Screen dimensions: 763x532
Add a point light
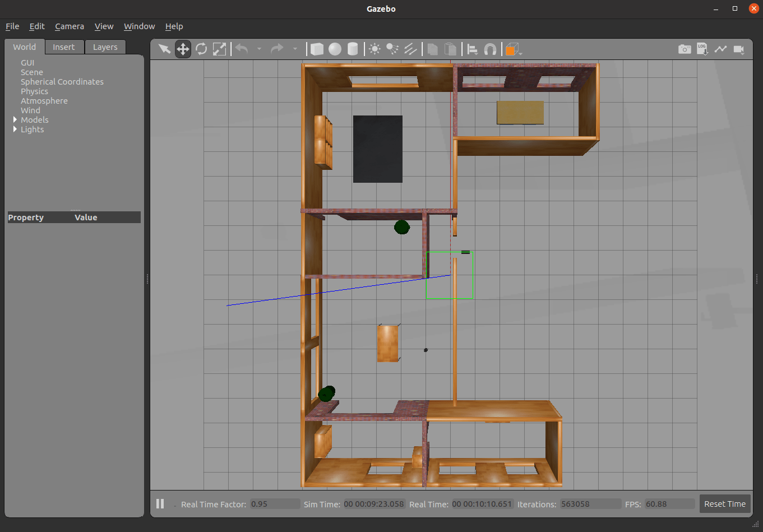pos(374,49)
